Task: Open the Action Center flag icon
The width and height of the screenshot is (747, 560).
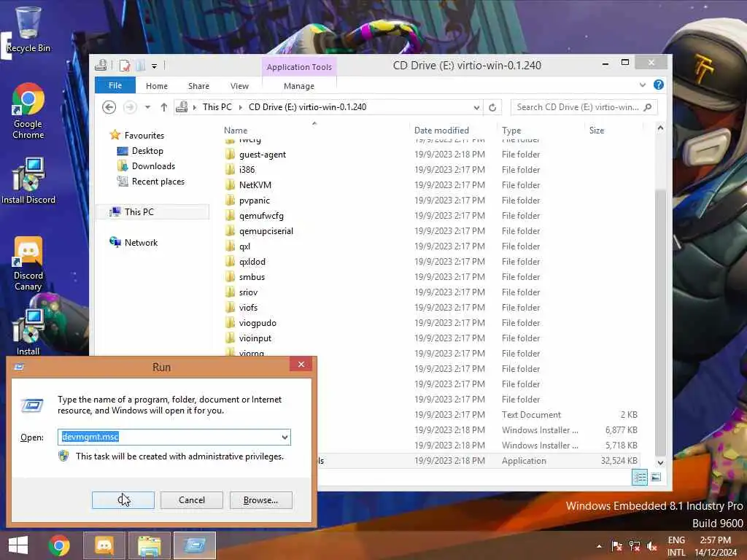Action: coord(616,545)
